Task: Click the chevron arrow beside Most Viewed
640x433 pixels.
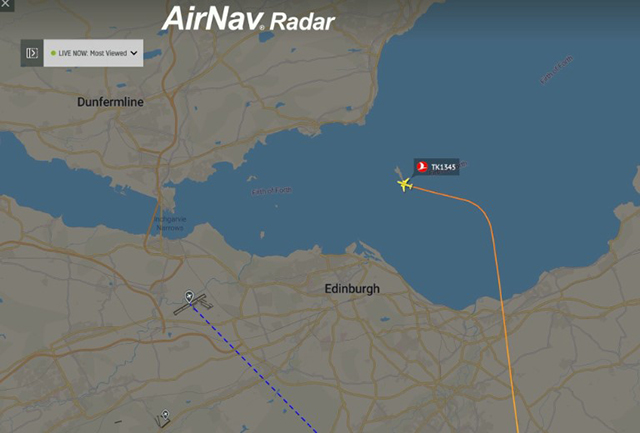Action: [134, 53]
